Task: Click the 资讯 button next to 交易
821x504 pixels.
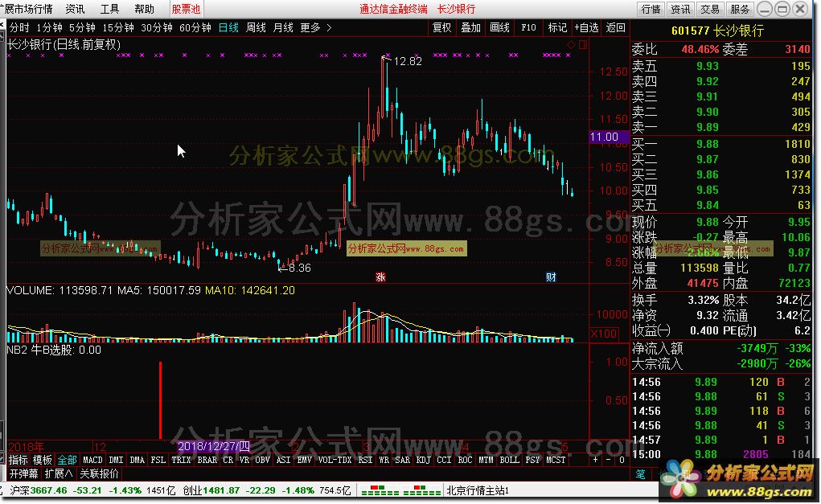Action: point(680,9)
